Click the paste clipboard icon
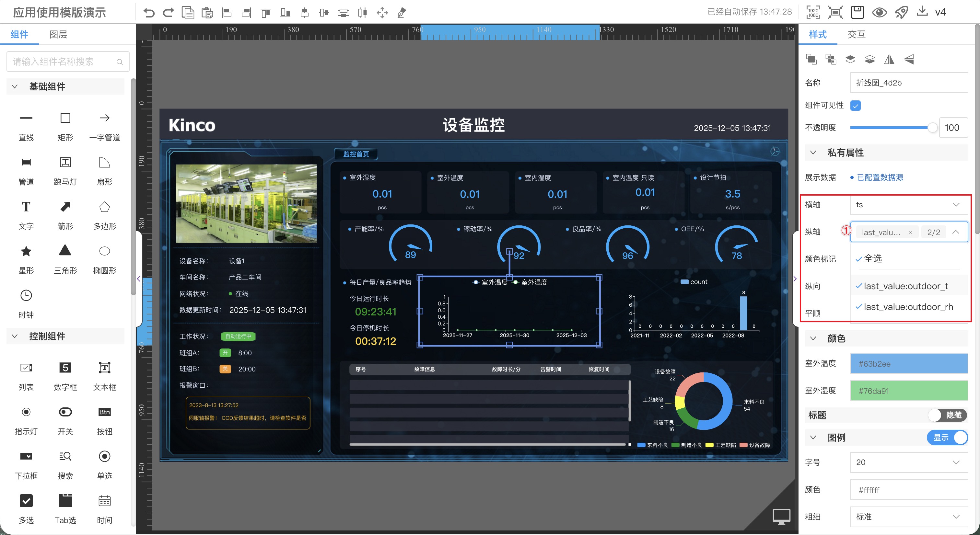Viewport: 980px width, 535px height. [207, 13]
